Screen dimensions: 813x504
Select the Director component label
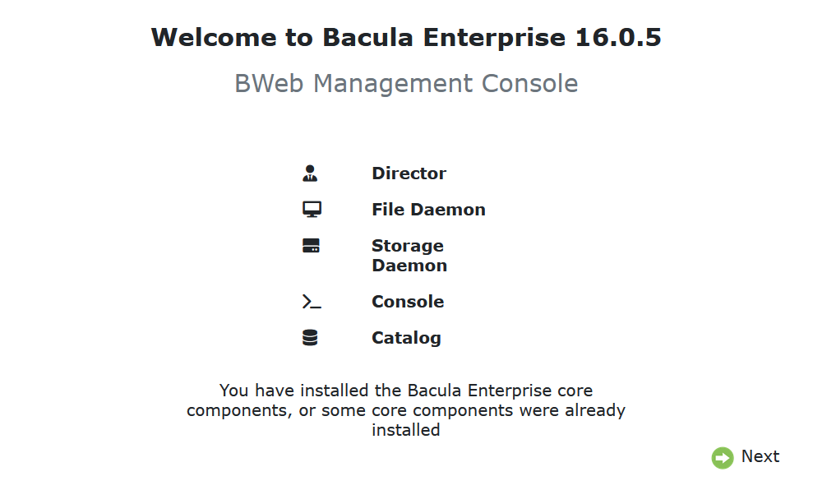[409, 173]
